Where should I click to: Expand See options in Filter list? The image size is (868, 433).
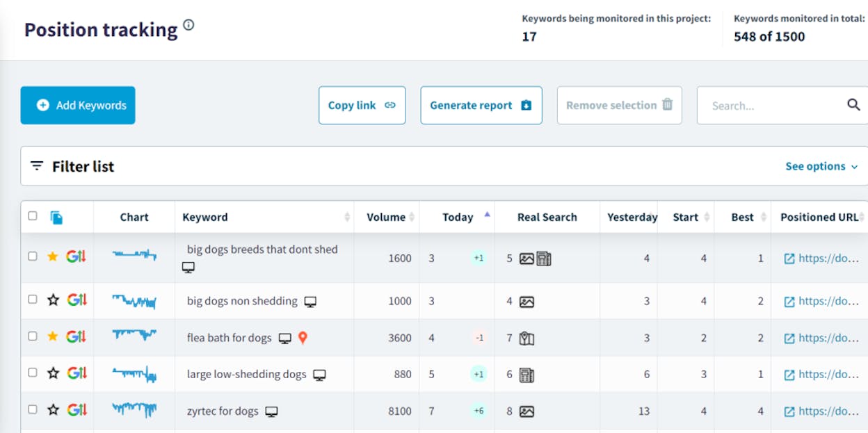point(821,166)
